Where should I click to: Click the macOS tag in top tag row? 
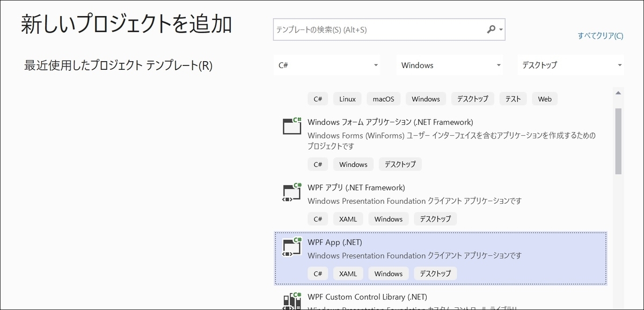coord(383,99)
